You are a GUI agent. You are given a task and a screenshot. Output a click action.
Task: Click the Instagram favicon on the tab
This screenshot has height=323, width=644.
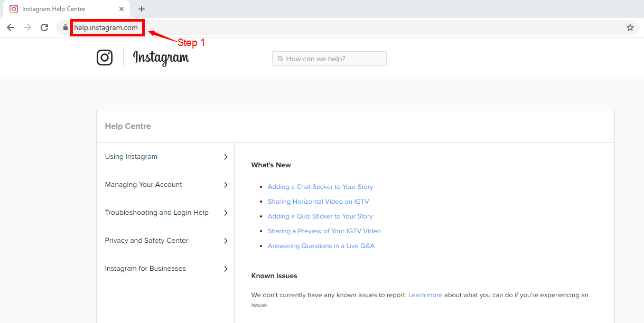pos(14,9)
